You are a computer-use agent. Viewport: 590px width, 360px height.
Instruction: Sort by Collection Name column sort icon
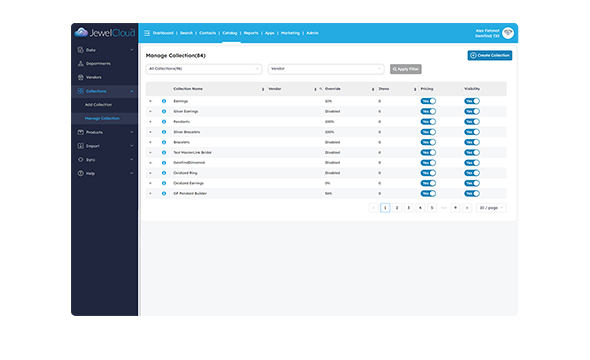[263, 89]
